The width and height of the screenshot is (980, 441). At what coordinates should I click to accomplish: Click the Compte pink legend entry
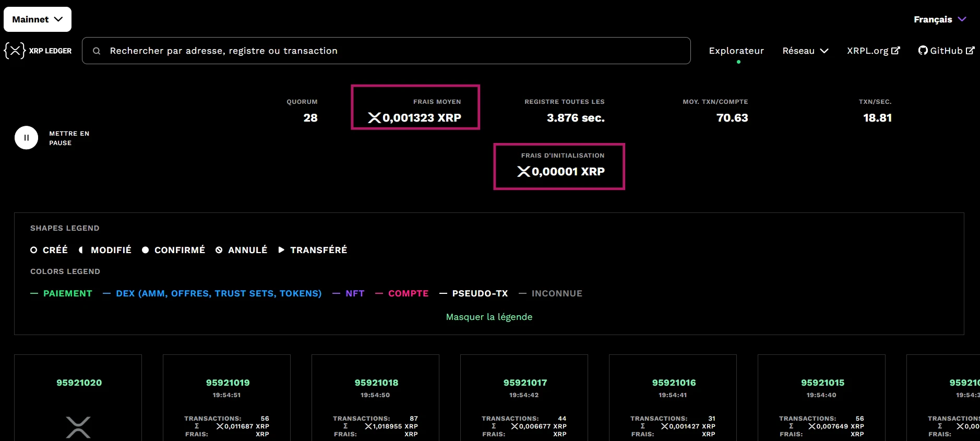[x=402, y=293]
